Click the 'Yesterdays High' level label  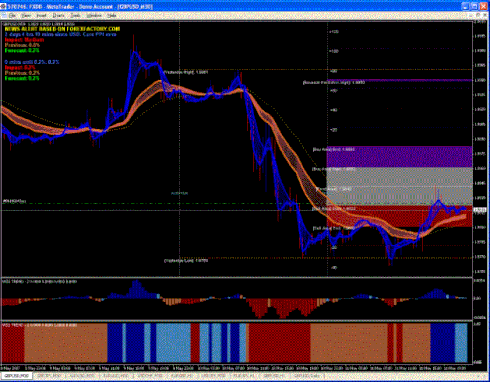click(x=186, y=72)
